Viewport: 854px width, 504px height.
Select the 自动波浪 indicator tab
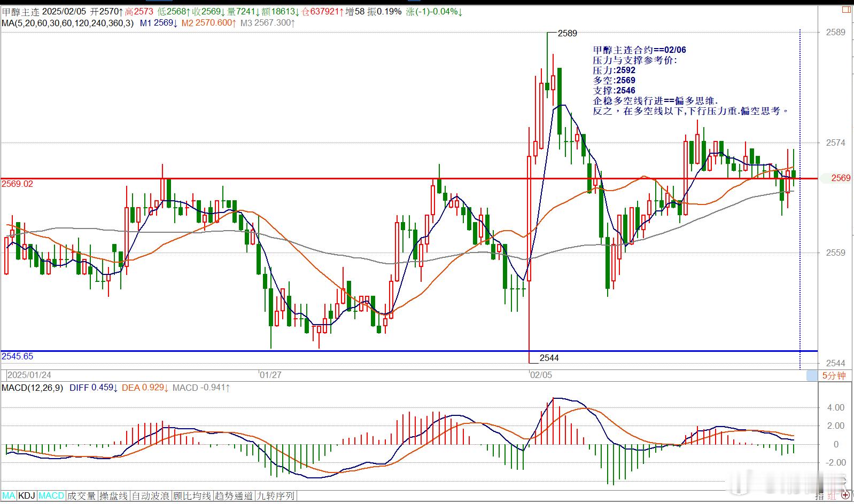click(151, 495)
